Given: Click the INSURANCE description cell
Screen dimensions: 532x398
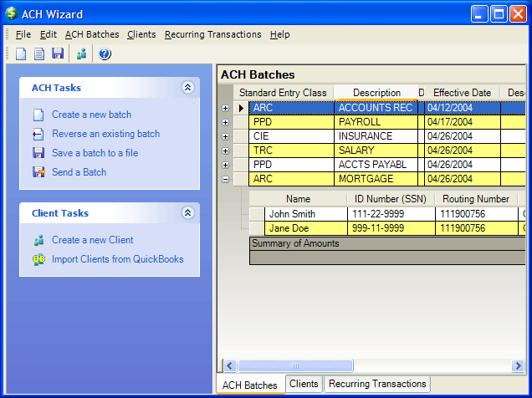Looking at the screenshot, I should (x=376, y=136).
